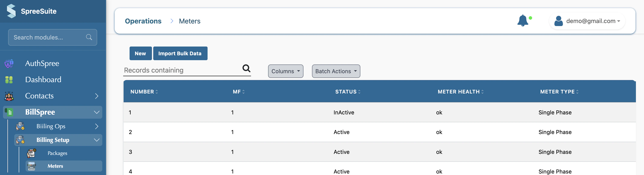Open the AuthSpree shield icon
This screenshot has height=175, width=644.
point(9,64)
